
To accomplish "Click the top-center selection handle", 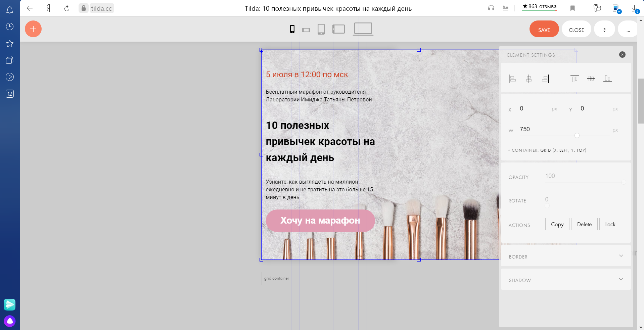I will [419, 50].
